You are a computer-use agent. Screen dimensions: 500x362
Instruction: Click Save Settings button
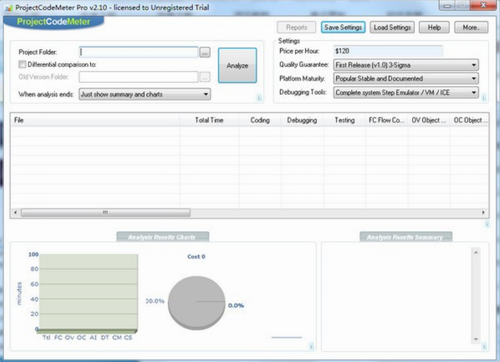click(343, 27)
